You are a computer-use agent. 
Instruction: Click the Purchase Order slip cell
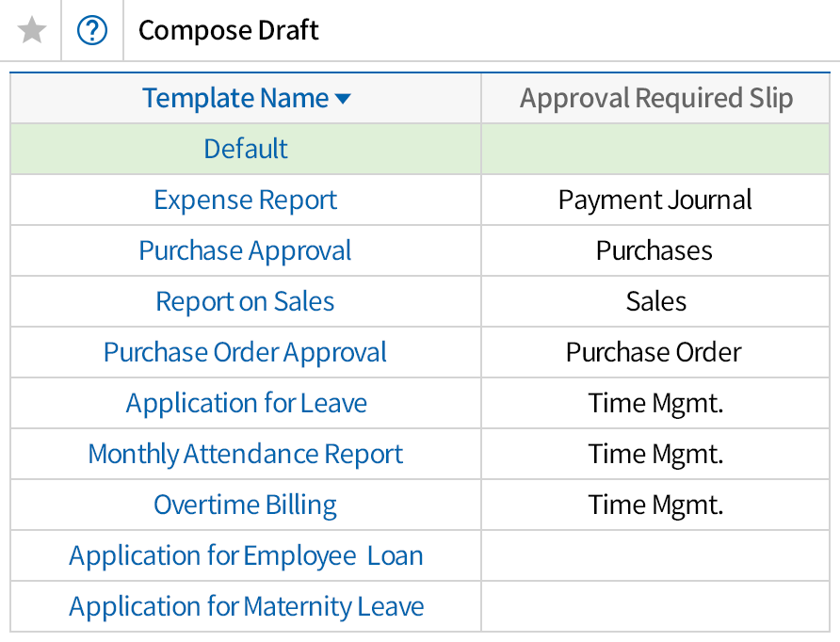pos(654,352)
